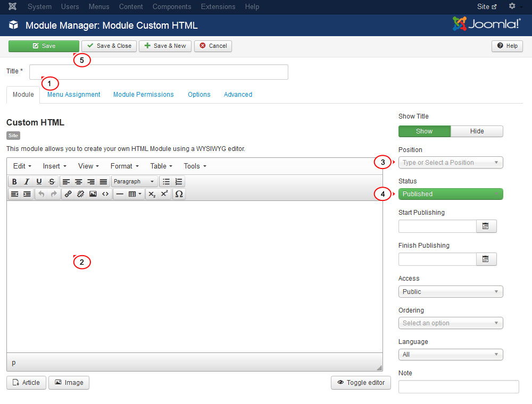Click Save & Close
532x404 pixels.
[x=109, y=46]
